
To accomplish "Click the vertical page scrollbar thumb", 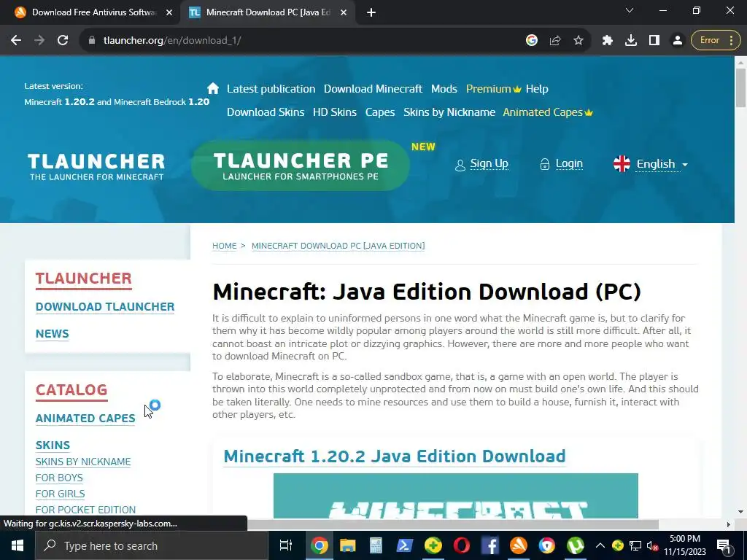I will click(740, 88).
